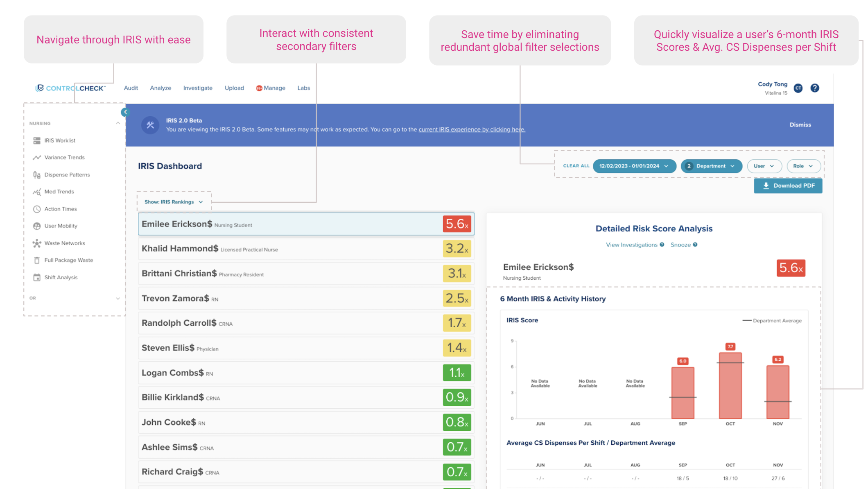The height and width of the screenshot is (489, 868).
Task: Click the CT user avatar icon
Action: click(798, 88)
